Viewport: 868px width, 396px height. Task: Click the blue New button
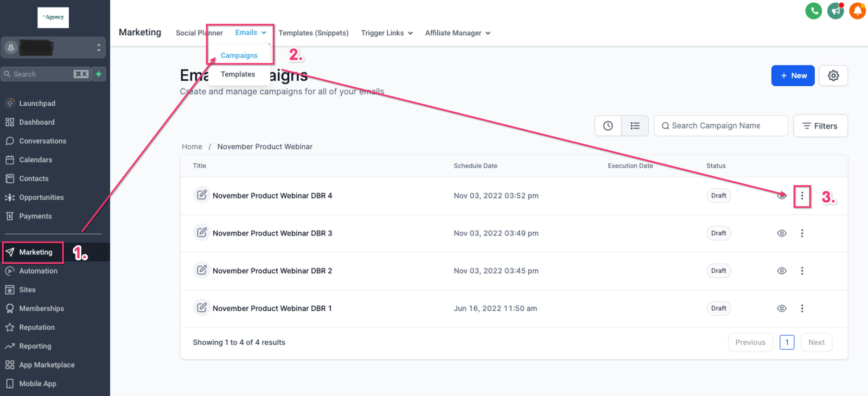point(793,76)
